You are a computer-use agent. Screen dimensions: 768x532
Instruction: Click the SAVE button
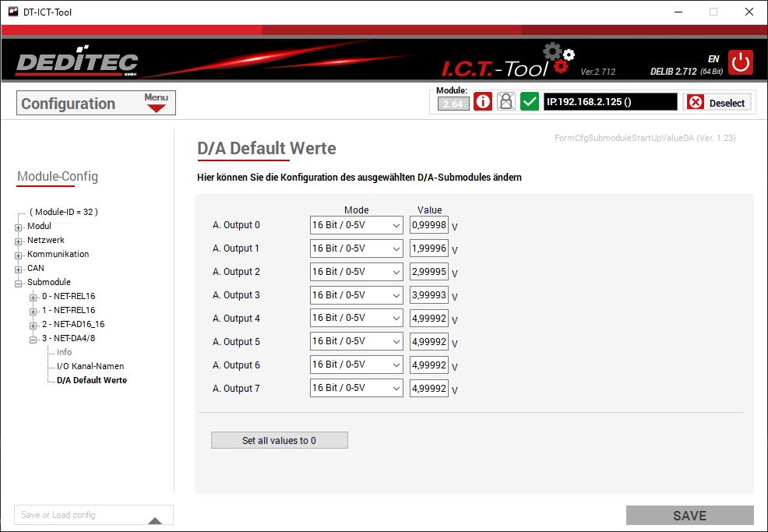pyautogui.click(x=689, y=516)
